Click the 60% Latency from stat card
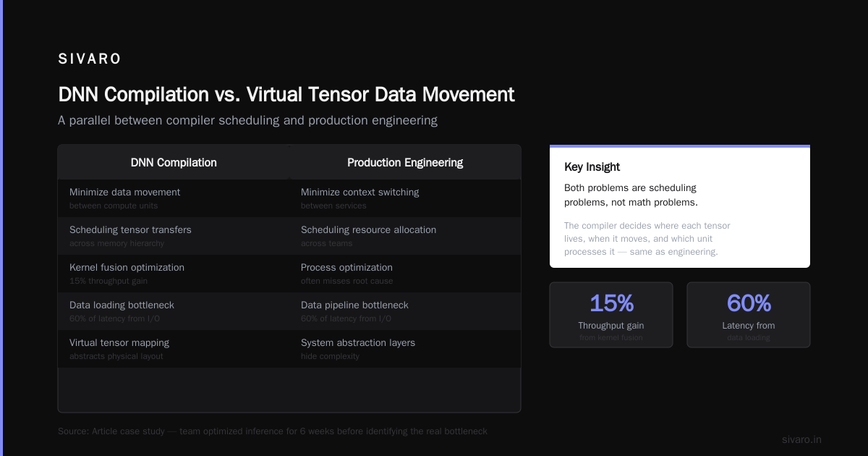The width and height of the screenshot is (868, 456). point(749,315)
